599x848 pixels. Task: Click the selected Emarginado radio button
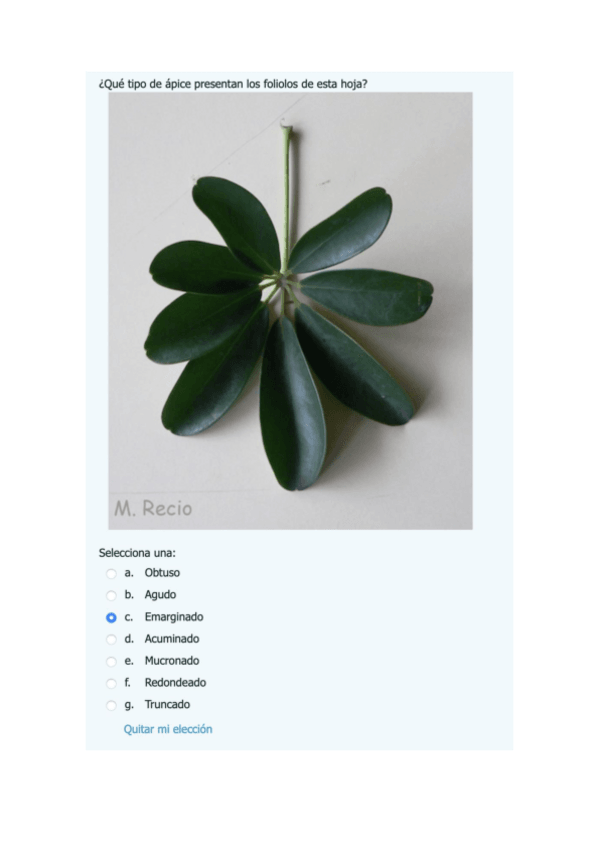tap(111, 618)
